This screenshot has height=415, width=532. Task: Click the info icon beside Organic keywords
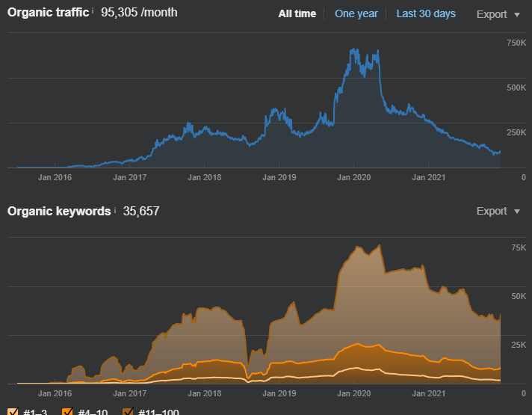[x=114, y=210]
